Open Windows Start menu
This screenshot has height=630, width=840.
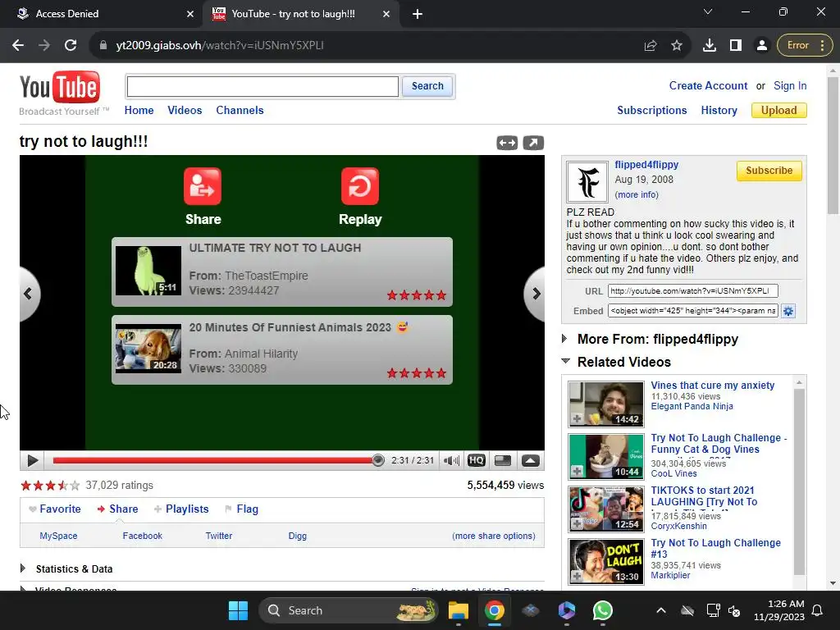(x=238, y=610)
